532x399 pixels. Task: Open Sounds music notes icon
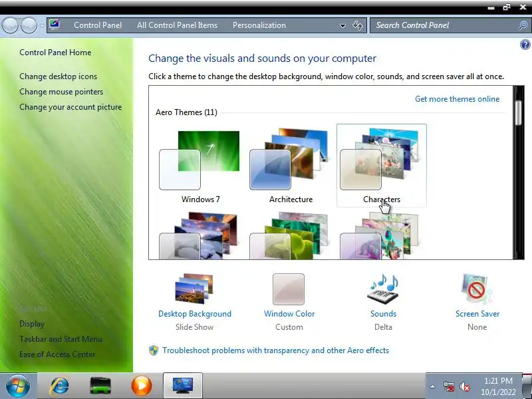tap(383, 289)
